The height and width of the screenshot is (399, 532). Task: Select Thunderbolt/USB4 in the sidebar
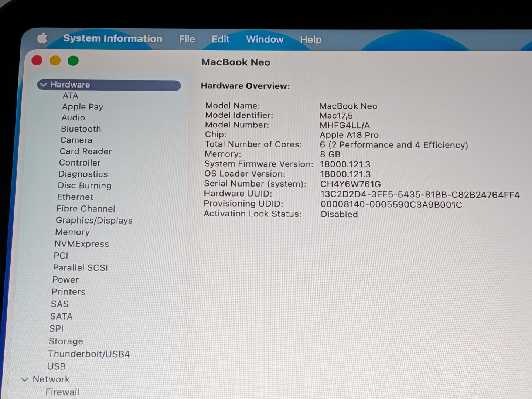pyautogui.click(x=89, y=354)
